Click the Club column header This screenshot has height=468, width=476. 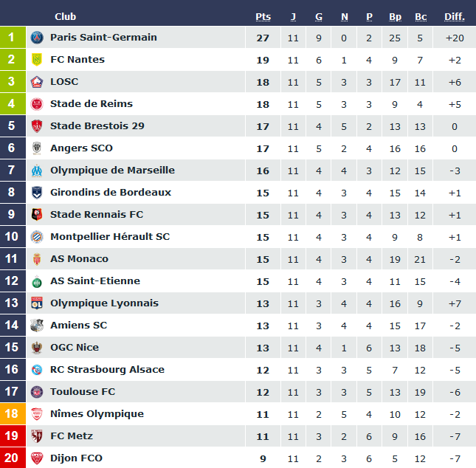tap(65, 17)
